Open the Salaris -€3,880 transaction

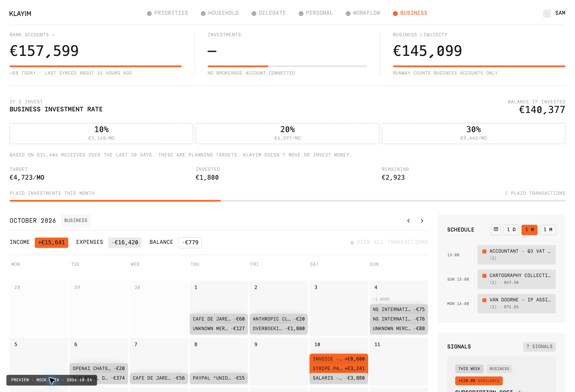338,378
